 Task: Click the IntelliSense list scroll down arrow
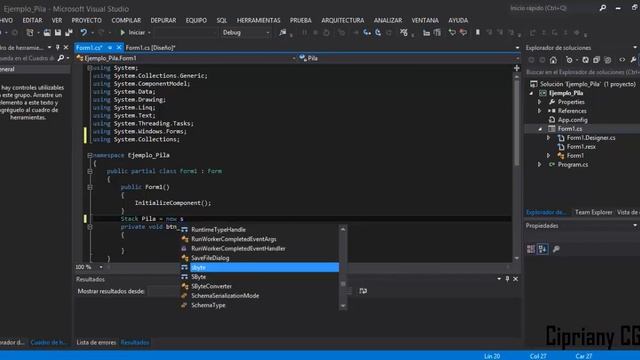point(343,306)
